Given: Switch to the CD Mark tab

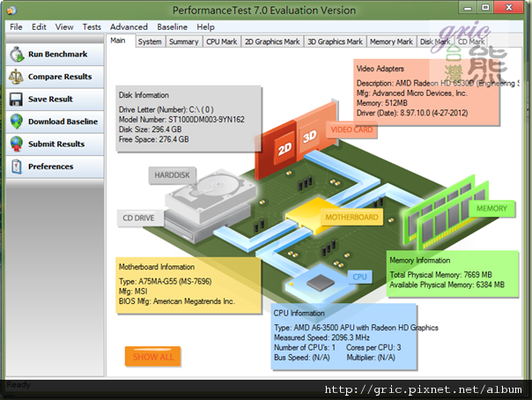Looking at the screenshot, I should pos(471,41).
